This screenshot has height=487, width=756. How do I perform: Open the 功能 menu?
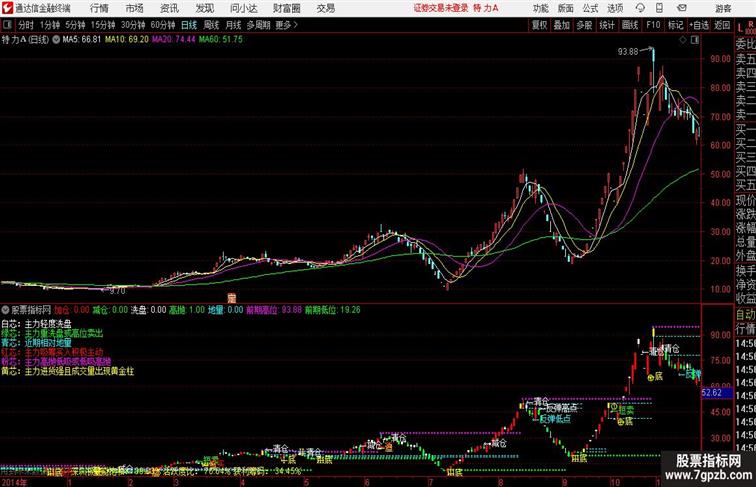pos(541,8)
